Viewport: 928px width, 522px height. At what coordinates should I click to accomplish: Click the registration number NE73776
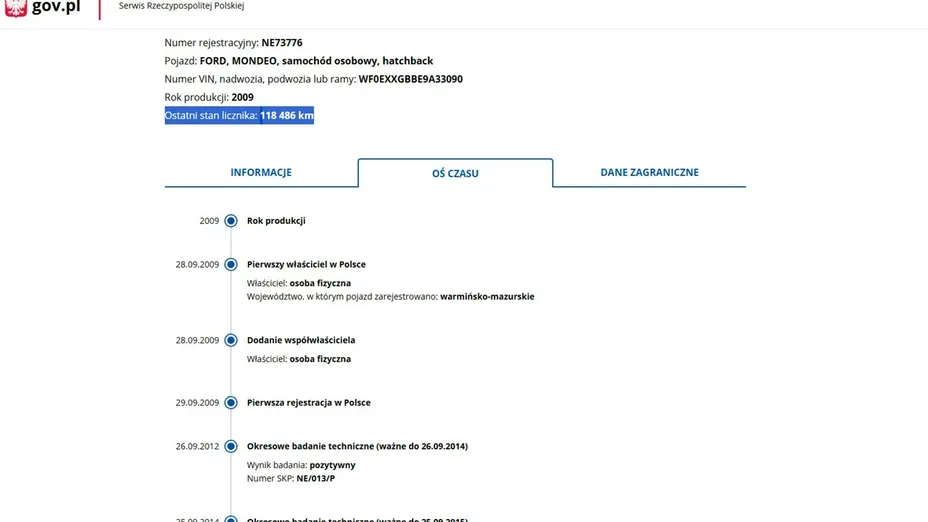(282, 43)
